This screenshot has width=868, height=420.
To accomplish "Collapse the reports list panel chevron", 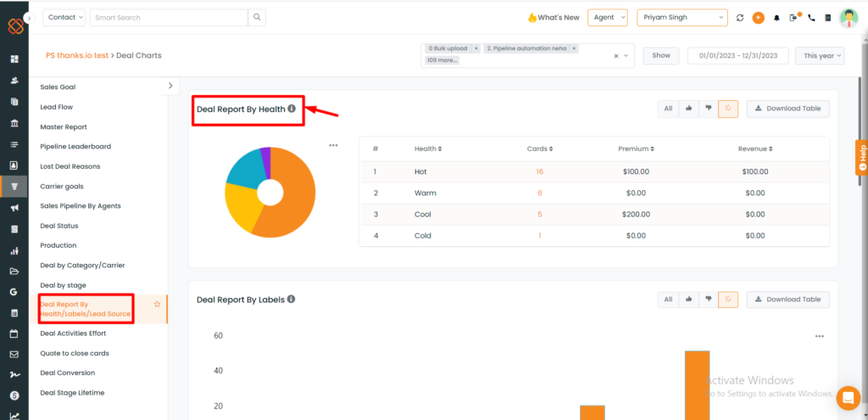I will click(x=170, y=86).
